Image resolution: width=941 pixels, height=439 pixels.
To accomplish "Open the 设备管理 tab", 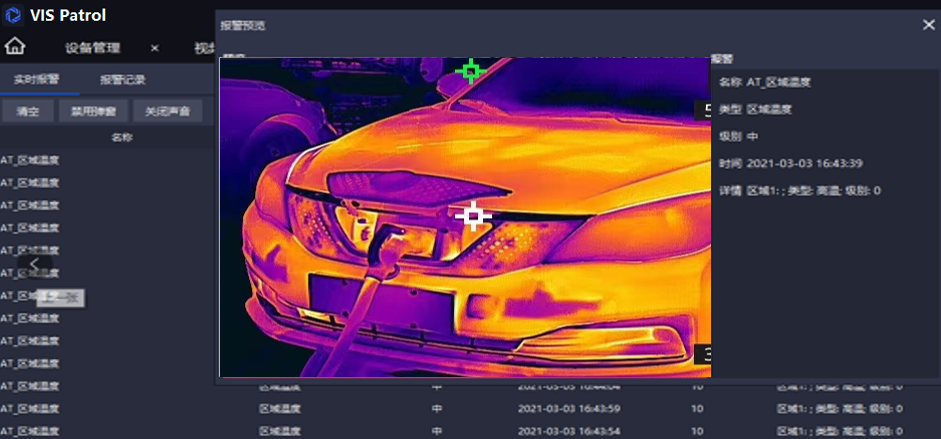I will tap(92, 48).
